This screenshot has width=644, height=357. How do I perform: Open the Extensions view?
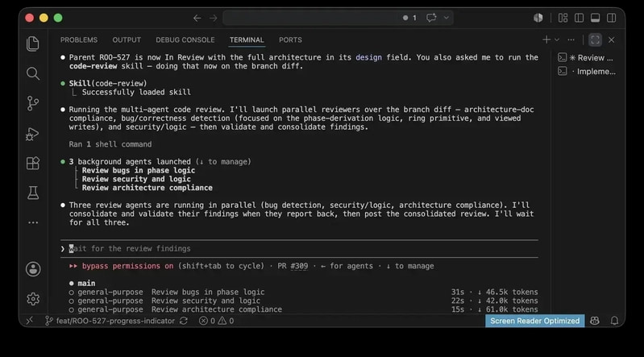point(33,163)
